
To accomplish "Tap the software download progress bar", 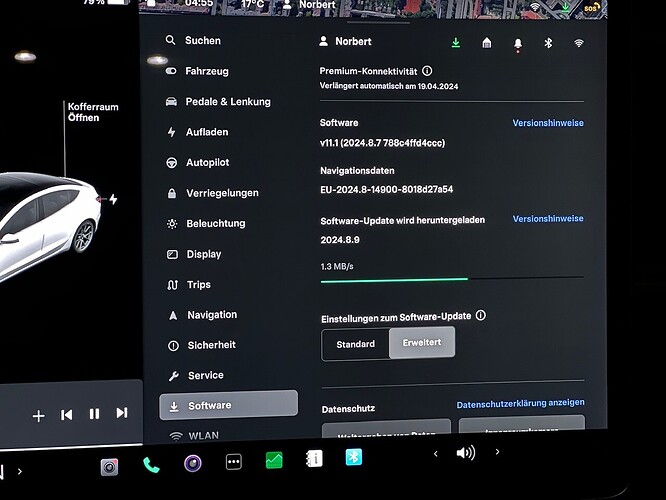I will pyautogui.click(x=452, y=279).
